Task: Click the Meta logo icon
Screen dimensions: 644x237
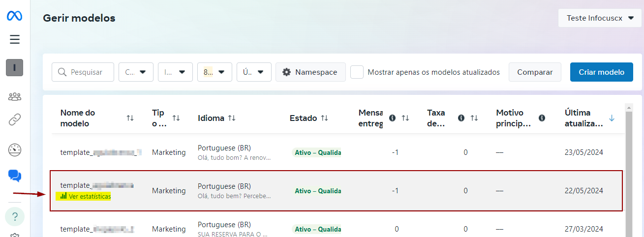Action: (x=14, y=16)
